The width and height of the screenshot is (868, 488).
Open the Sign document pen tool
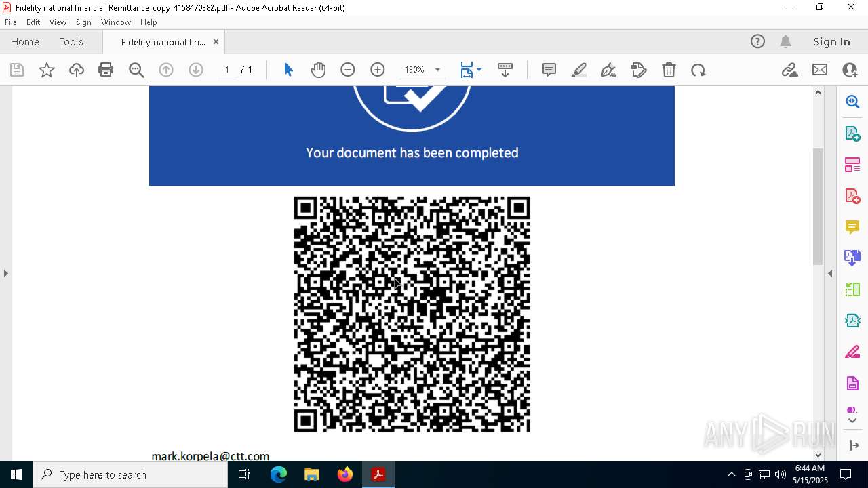[x=609, y=70]
